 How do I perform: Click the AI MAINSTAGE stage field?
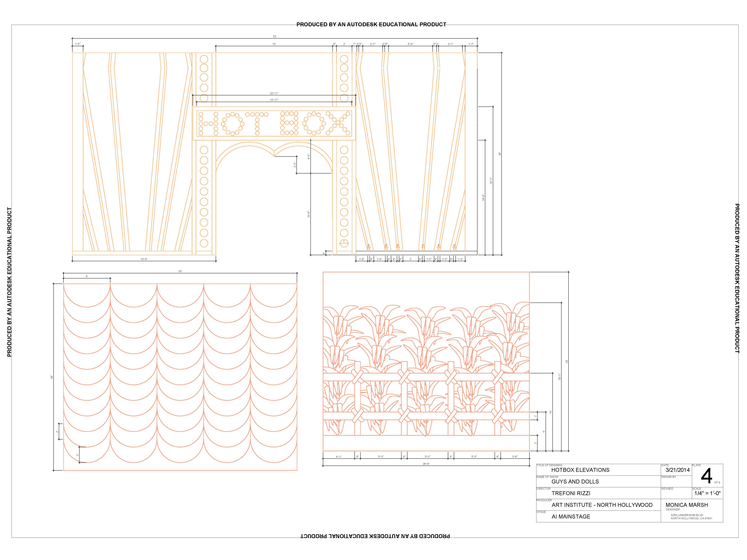[x=571, y=516]
